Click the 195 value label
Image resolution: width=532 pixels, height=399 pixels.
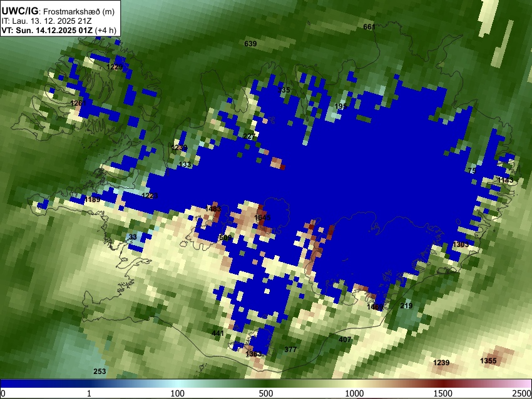click(340, 106)
